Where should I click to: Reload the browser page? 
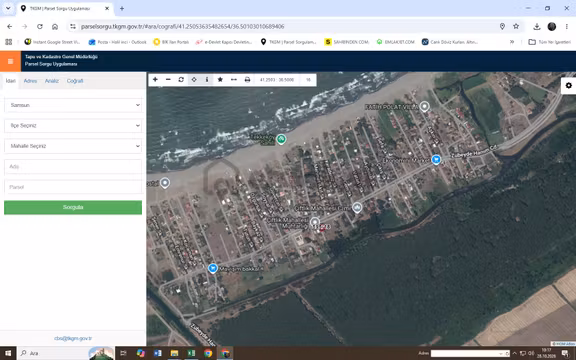[40, 26]
